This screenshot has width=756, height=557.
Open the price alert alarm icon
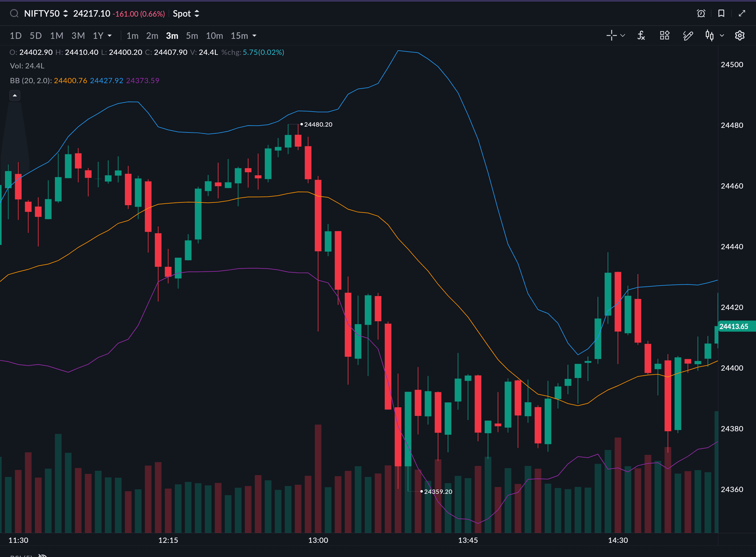pos(701,14)
